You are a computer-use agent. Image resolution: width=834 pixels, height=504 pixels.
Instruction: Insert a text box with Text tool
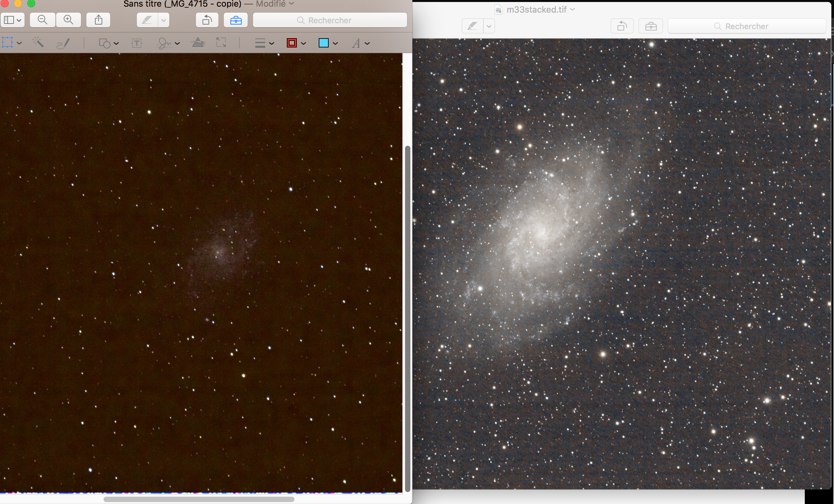tap(137, 43)
